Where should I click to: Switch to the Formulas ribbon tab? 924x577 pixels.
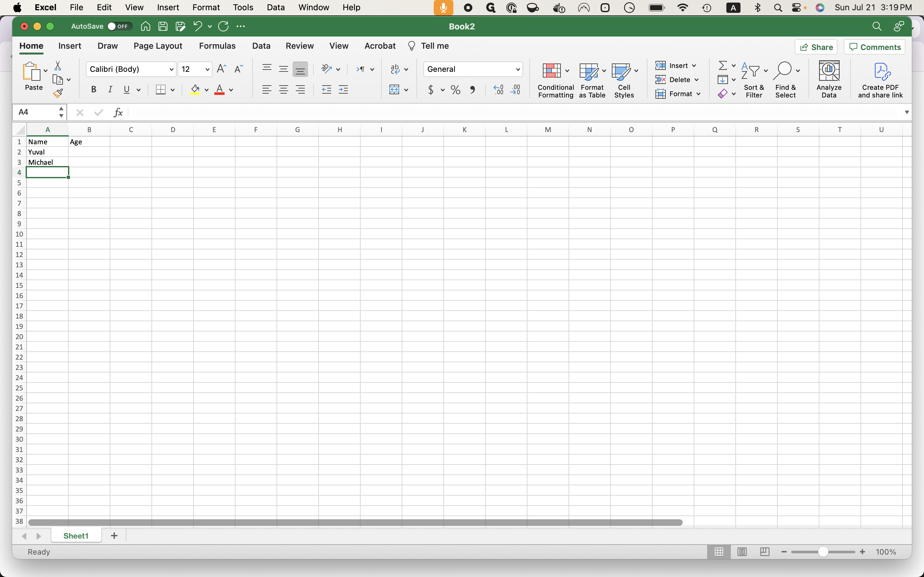point(217,46)
